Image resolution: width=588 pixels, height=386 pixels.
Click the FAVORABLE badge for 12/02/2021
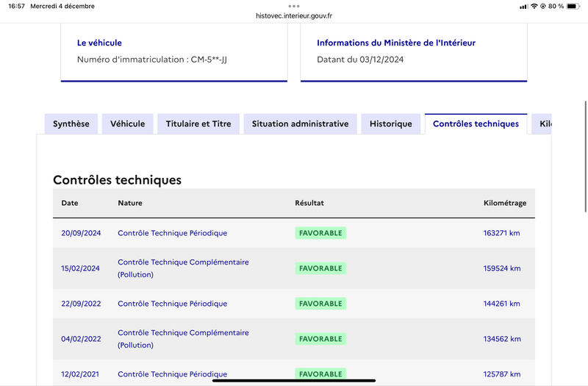point(320,374)
